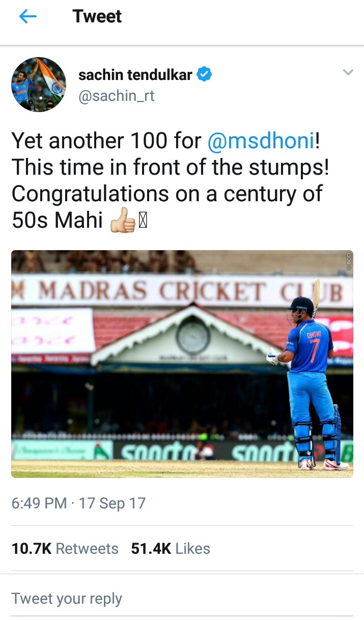This screenshot has height=620, width=364.
Task: View the 10.7K Retweets list
Action: click(x=65, y=549)
